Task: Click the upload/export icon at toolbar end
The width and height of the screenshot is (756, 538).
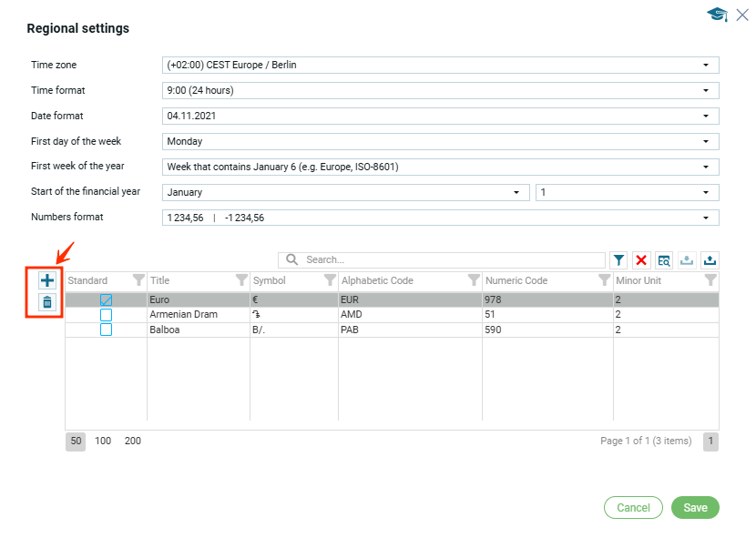Action: 710,260
